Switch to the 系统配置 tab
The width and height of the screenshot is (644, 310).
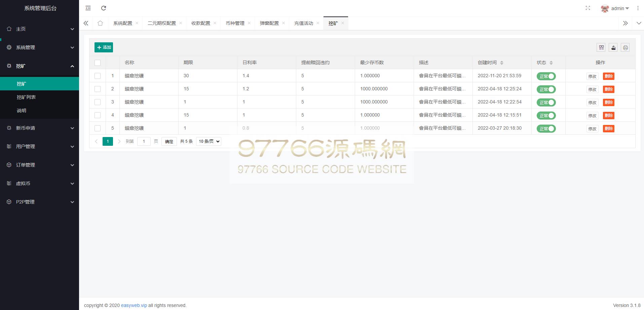pos(123,23)
